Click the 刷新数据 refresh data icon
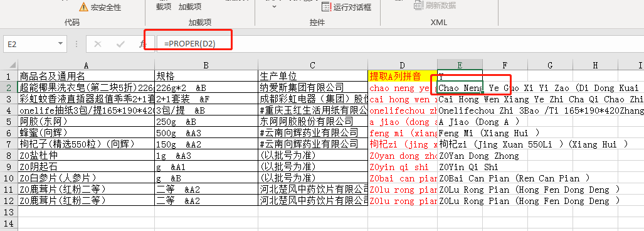The height and width of the screenshot is (231, 644). (418, 6)
